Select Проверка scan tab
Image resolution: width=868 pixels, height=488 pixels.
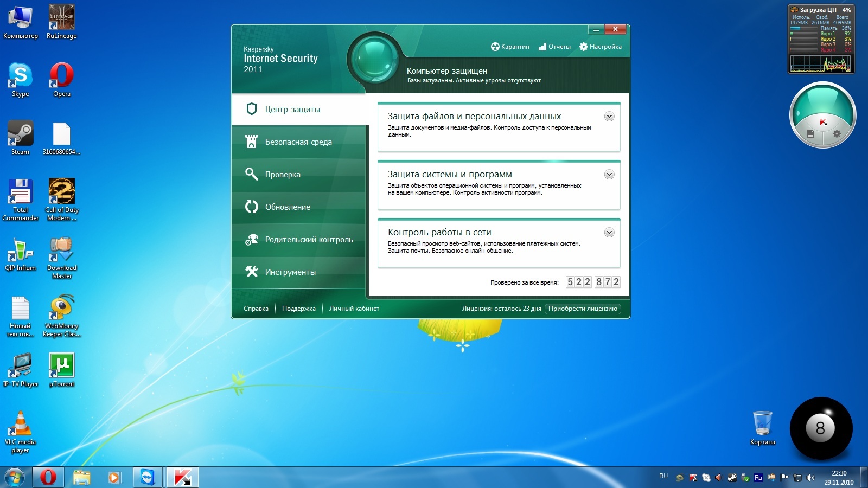click(x=299, y=175)
